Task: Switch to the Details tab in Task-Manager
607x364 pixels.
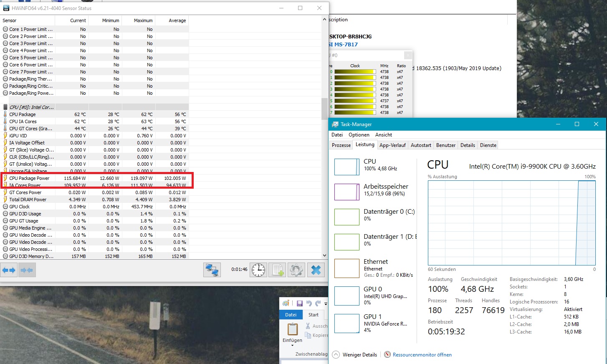Action: [468, 145]
